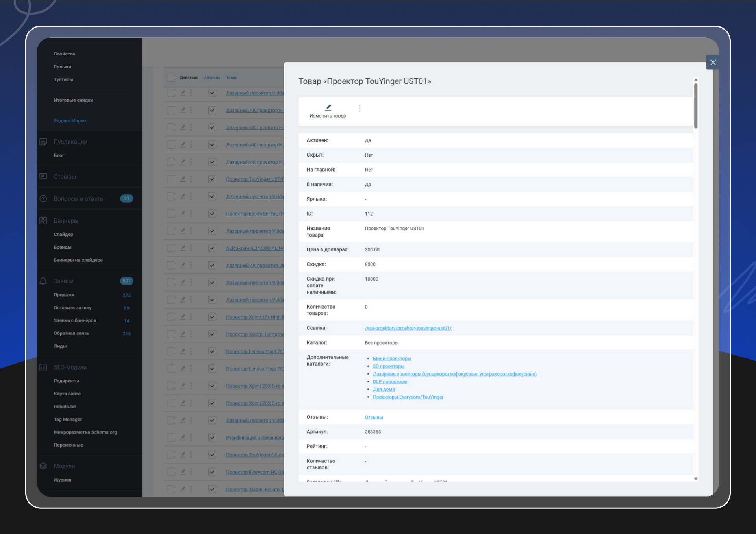
Task: Open row actions dots for Проектор Xiaomi Formovie
Action: coord(191,334)
